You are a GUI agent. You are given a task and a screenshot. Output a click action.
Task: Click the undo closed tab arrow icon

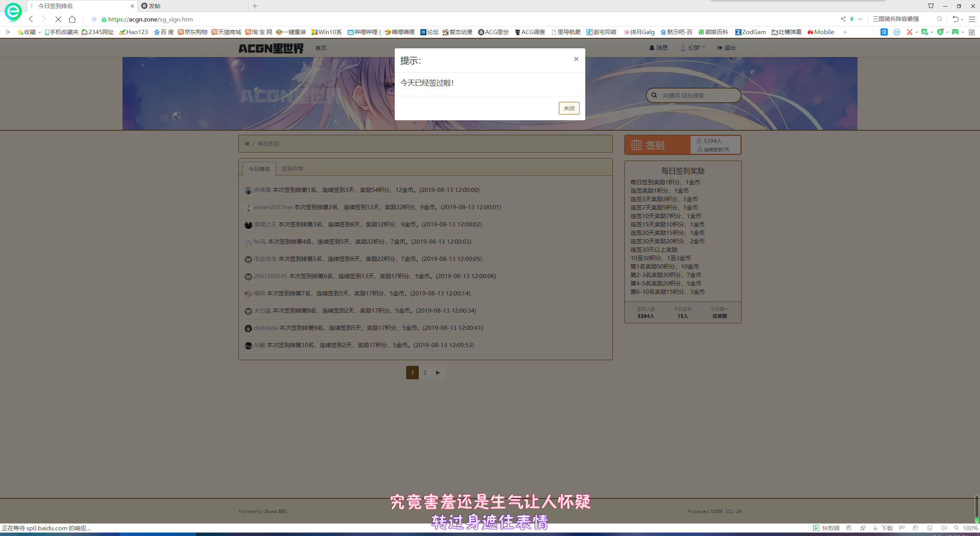[955, 19]
